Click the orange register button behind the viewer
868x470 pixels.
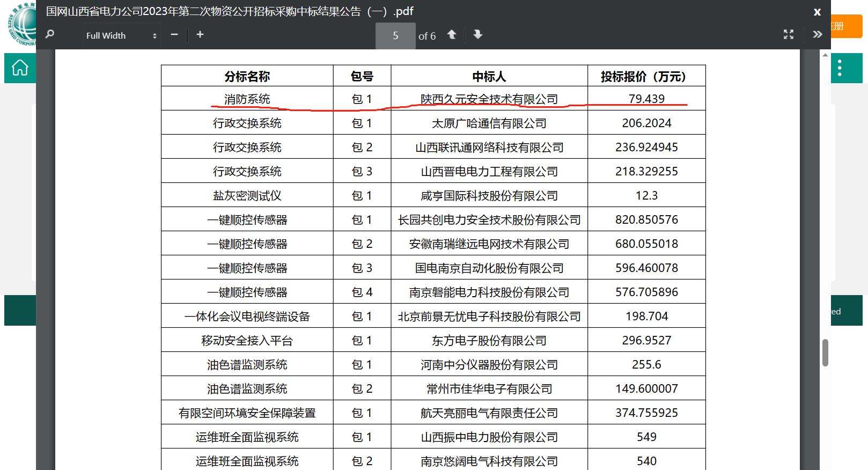(846, 26)
